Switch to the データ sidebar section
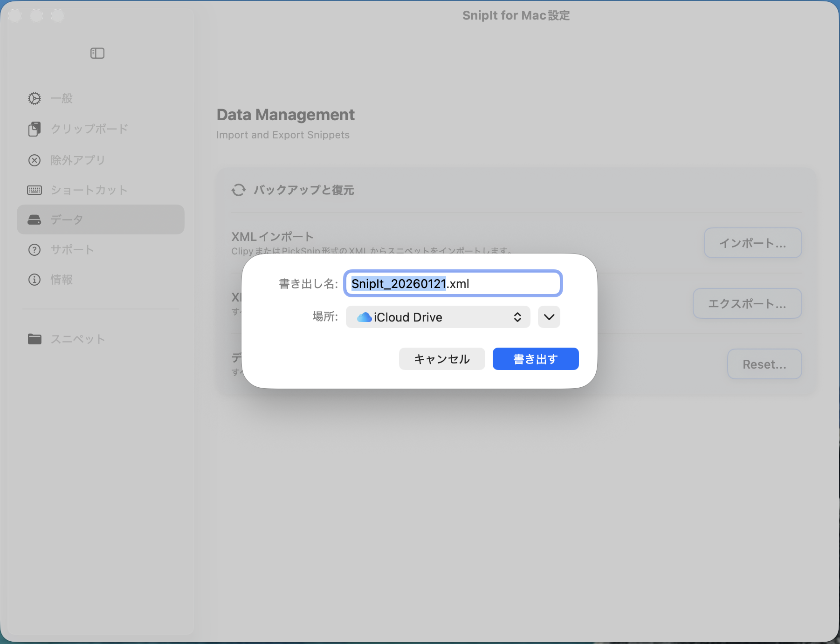 pos(67,219)
